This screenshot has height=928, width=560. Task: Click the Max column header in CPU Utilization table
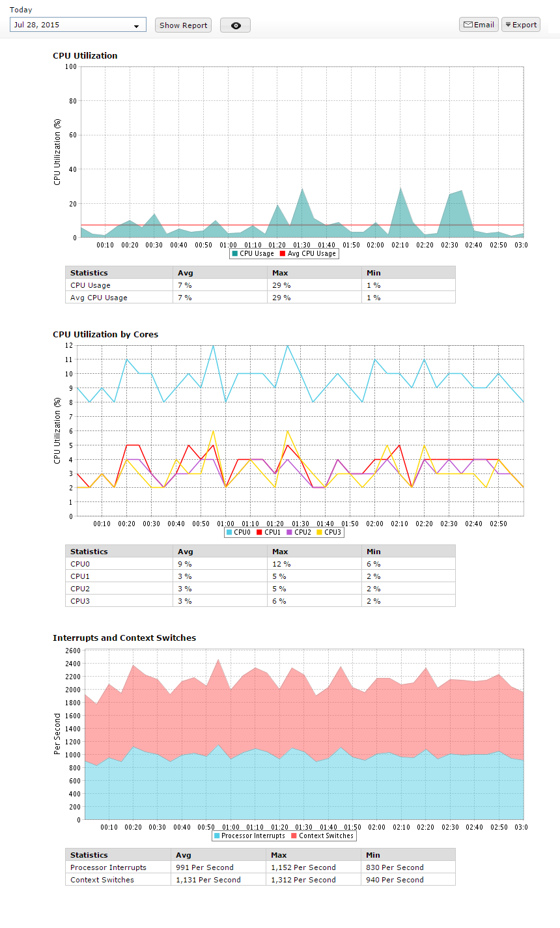(x=280, y=273)
